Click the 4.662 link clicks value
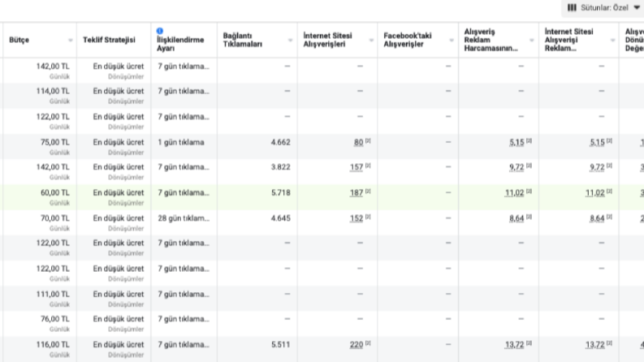644x362 pixels. point(280,142)
